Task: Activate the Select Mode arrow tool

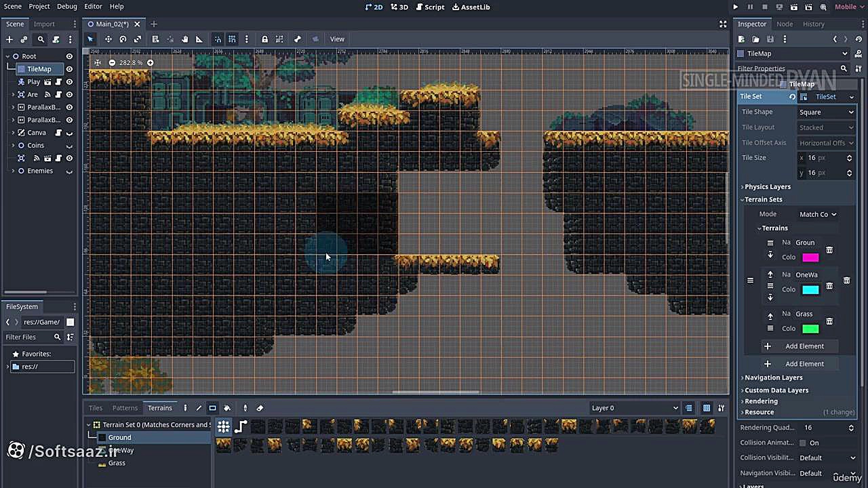Action: (90, 39)
